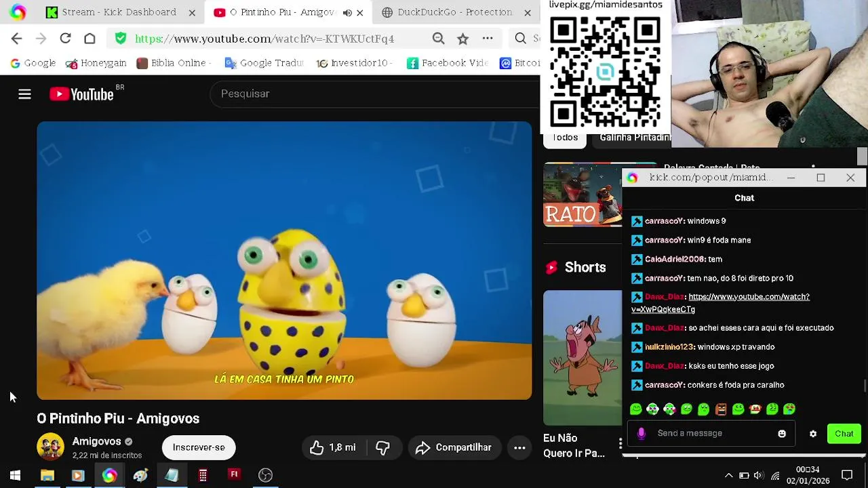Like the video with thumbs up

pyautogui.click(x=333, y=447)
